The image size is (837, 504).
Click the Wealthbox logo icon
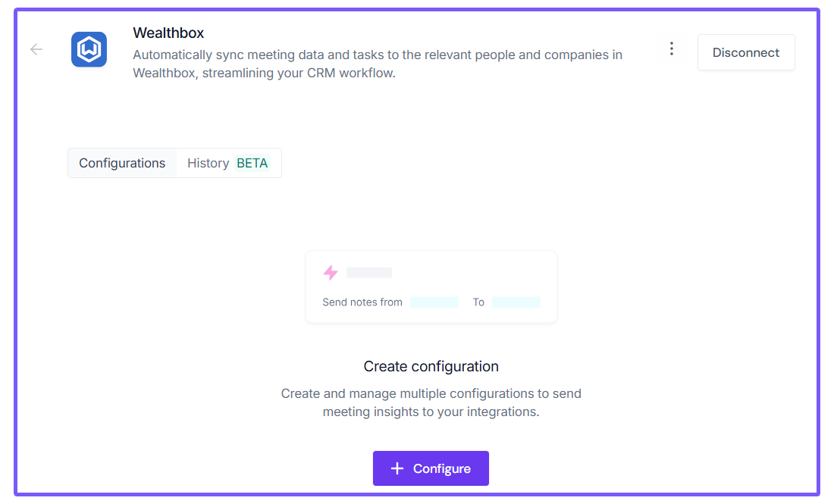tap(89, 50)
